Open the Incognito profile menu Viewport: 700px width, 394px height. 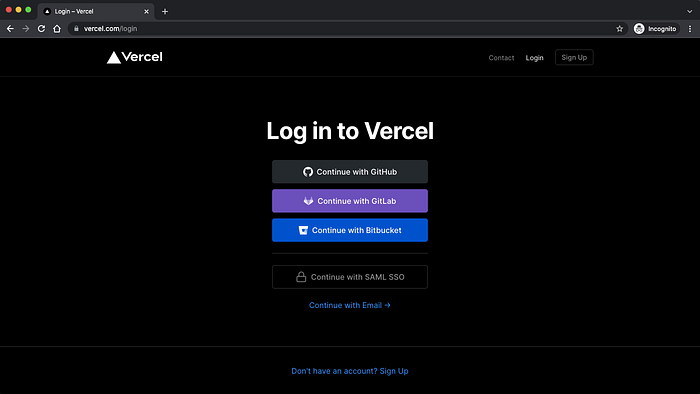coord(656,29)
